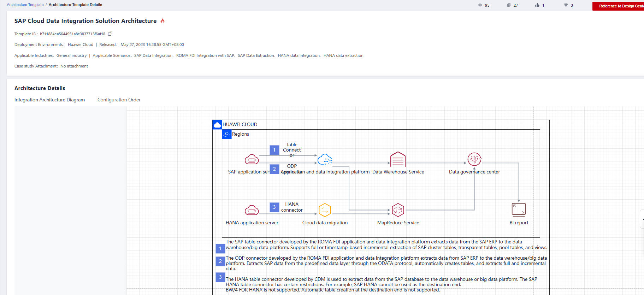Click the 'HANA data extraction' scenario text

(343, 55)
